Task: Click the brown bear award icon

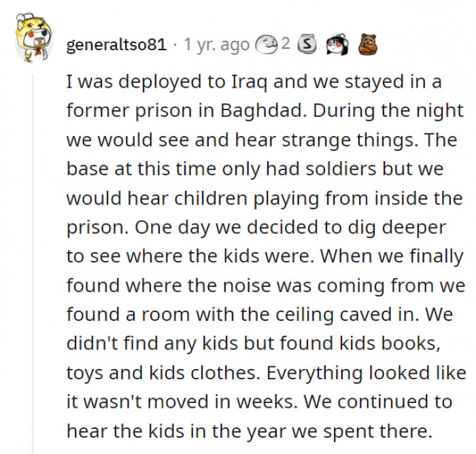Action: pos(368,44)
